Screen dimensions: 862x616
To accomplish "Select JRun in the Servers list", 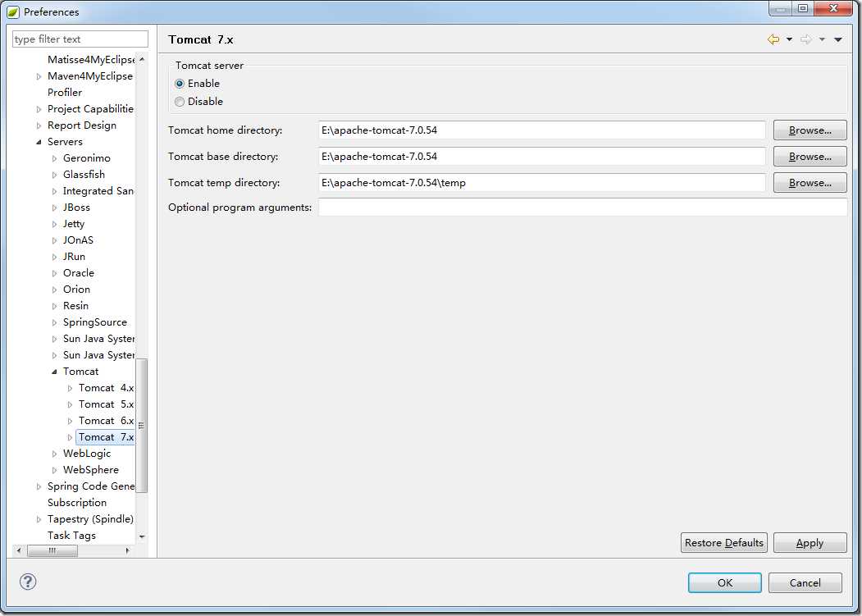I will pyautogui.click(x=74, y=257).
